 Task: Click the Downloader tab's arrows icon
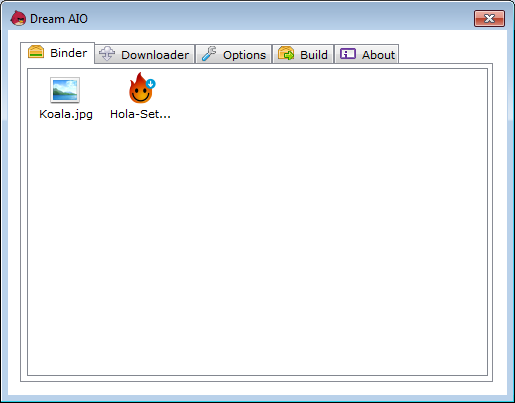107,54
